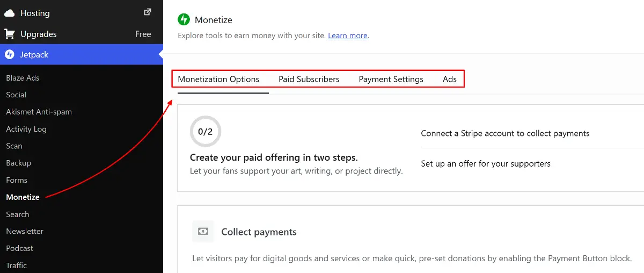Go to Social in Jetpack submenu
Viewport: 644px width, 273px height.
(16, 95)
